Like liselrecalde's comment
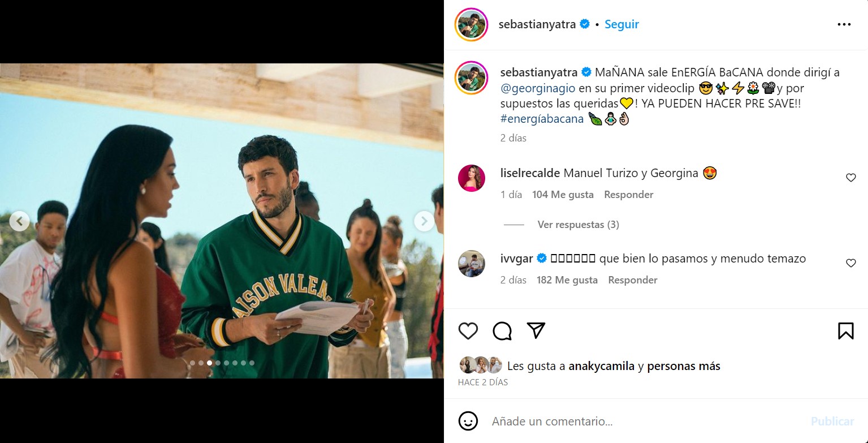868x443 pixels. pyautogui.click(x=850, y=178)
